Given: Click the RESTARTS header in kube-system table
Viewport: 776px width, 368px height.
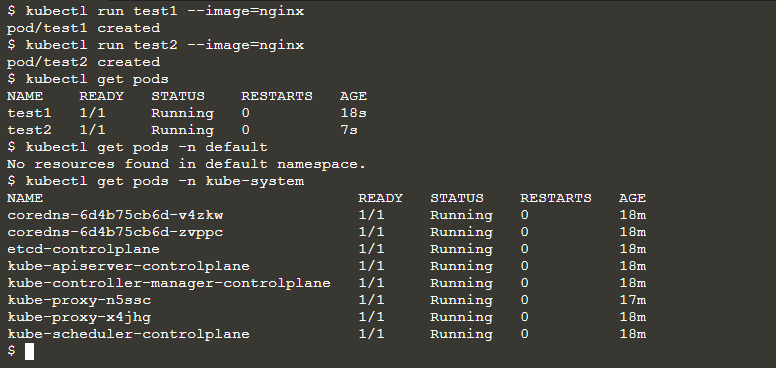Looking at the screenshot, I should click(556, 198).
